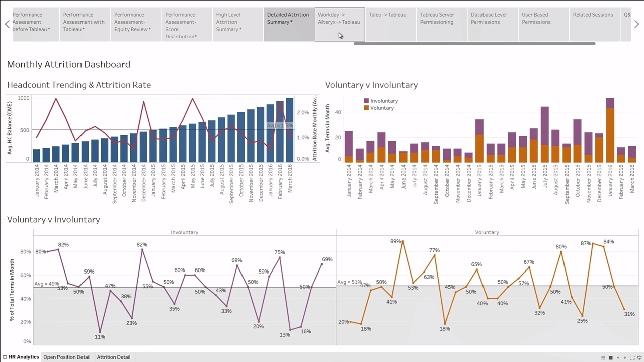Click the tab strip horizontal scrollbar
Viewport: 644px width, 362px height.
[473, 44]
